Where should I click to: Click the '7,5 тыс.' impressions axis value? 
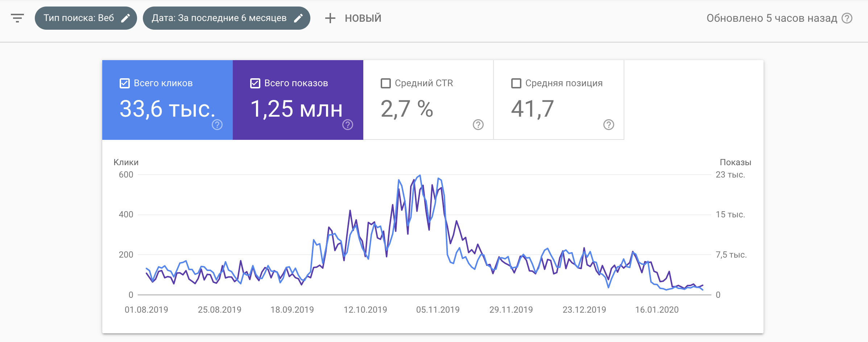click(731, 255)
